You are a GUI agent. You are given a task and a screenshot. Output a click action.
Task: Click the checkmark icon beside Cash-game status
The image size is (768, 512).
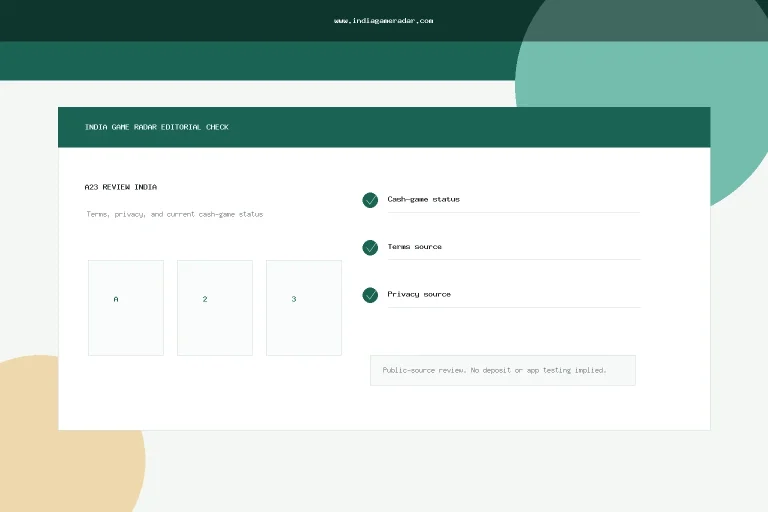click(x=370, y=200)
